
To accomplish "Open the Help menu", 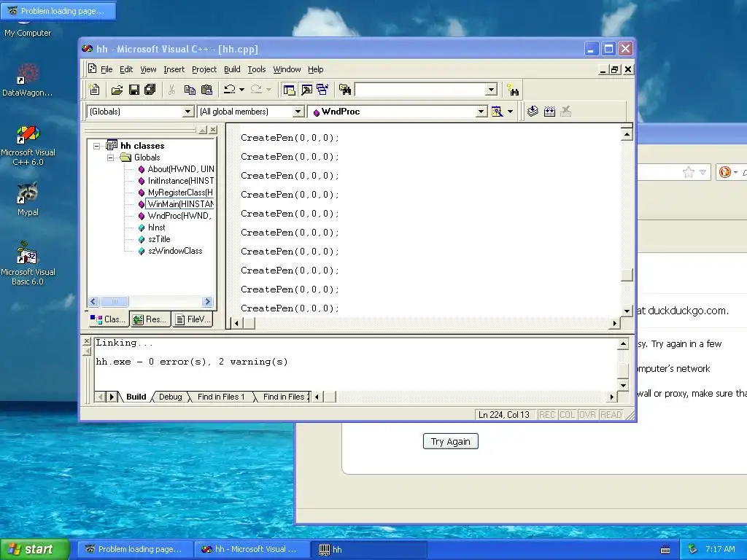I will [x=315, y=69].
